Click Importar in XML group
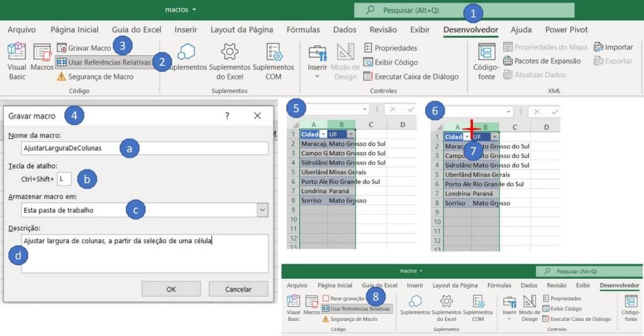The height and width of the screenshot is (336, 644). tap(614, 47)
